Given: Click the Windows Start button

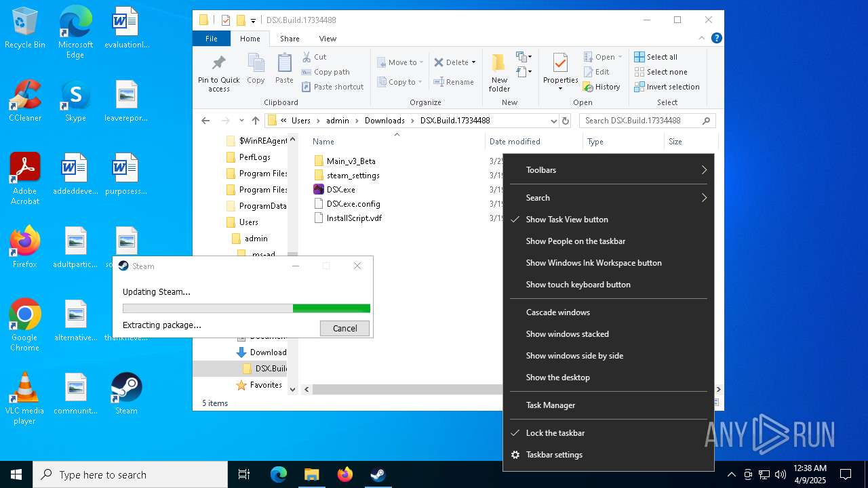Looking at the screenshot, I should tap(16, 474).
